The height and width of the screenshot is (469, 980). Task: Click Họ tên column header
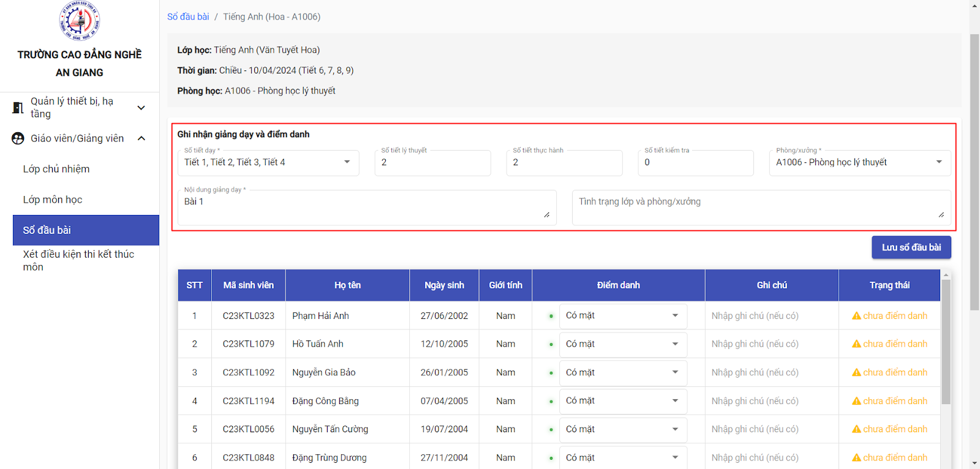[x=347, y=285]
